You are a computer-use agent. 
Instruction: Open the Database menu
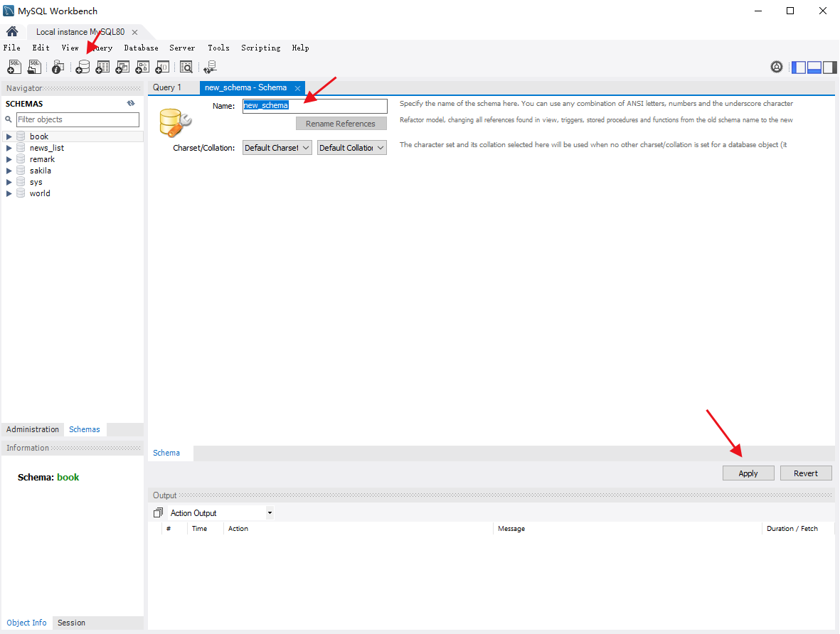tap(141, 48)
